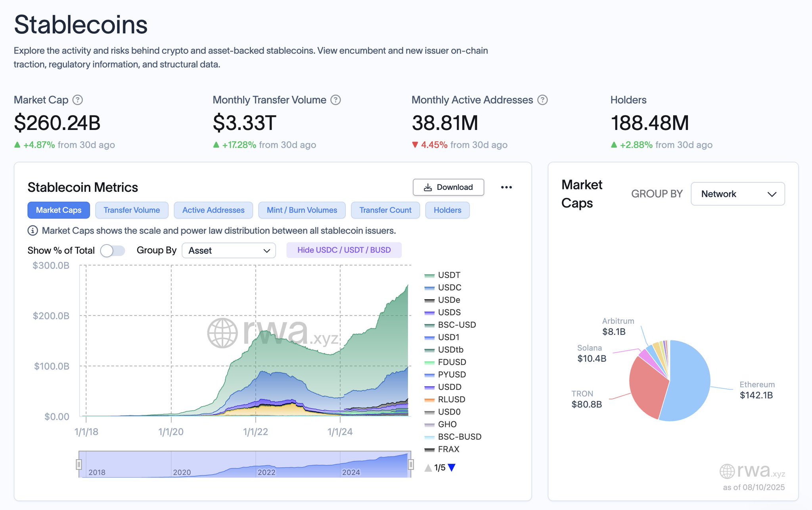Toggle USDS series in legend

point(442,312)
